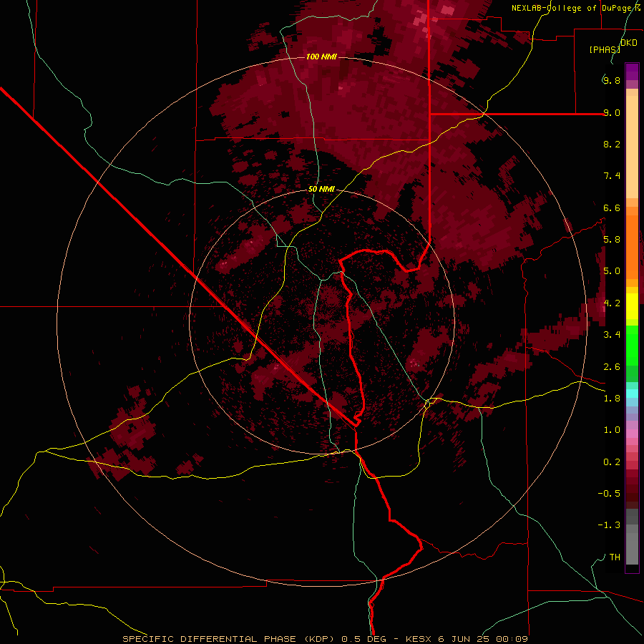Click the 1.8 scale value
This screenshot has height=644, width=644.
click(612, 399)
